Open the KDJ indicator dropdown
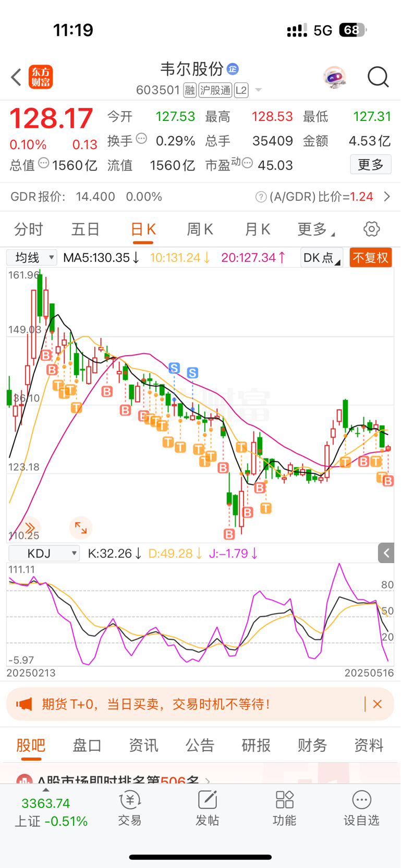Image resolution: width=401 pixels, height=868 pixels. click(x=44, y=553)
